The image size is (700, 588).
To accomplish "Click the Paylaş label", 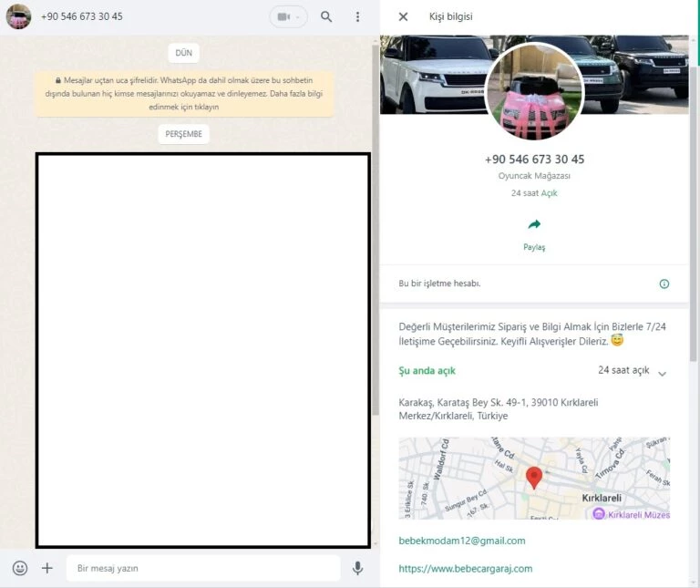I will tap(534, 247).
